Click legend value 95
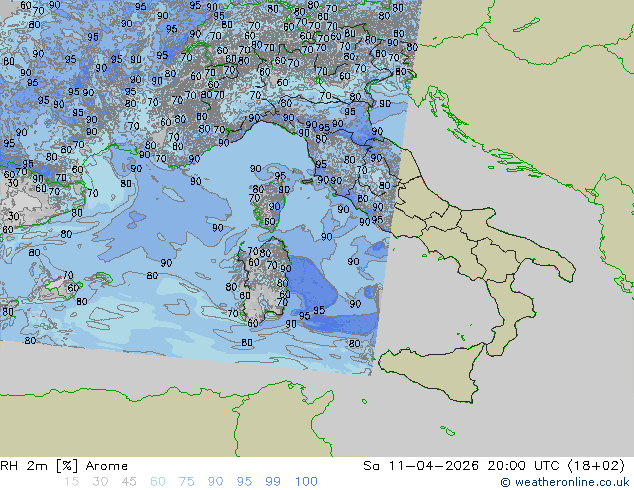 (x=244, y=482)
